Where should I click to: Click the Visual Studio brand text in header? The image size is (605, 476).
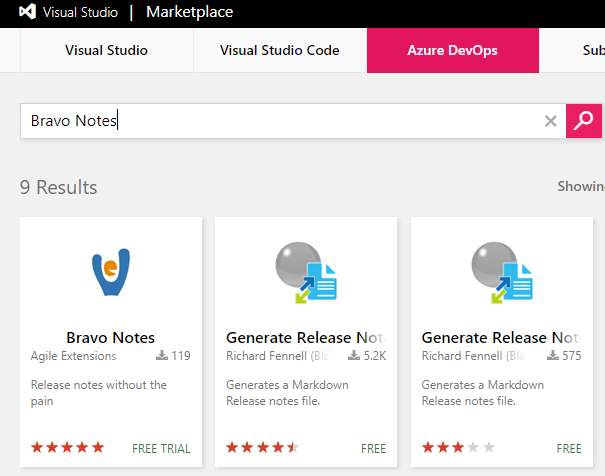80,12
